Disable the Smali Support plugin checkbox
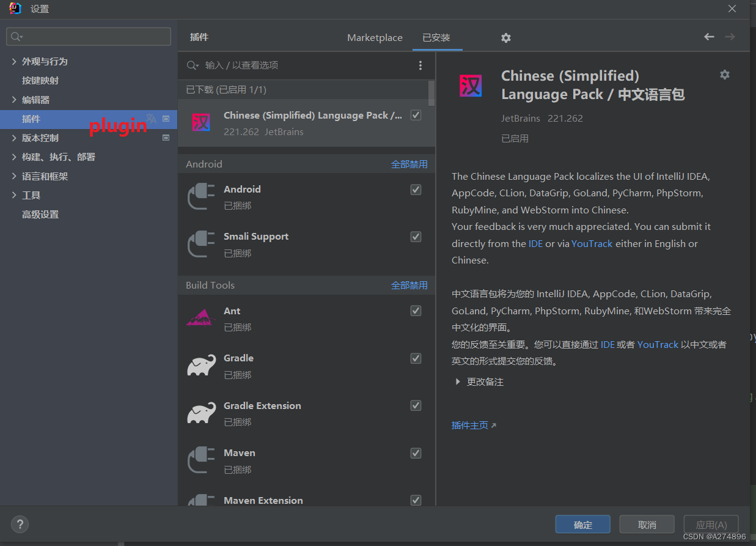 (416, 237)
